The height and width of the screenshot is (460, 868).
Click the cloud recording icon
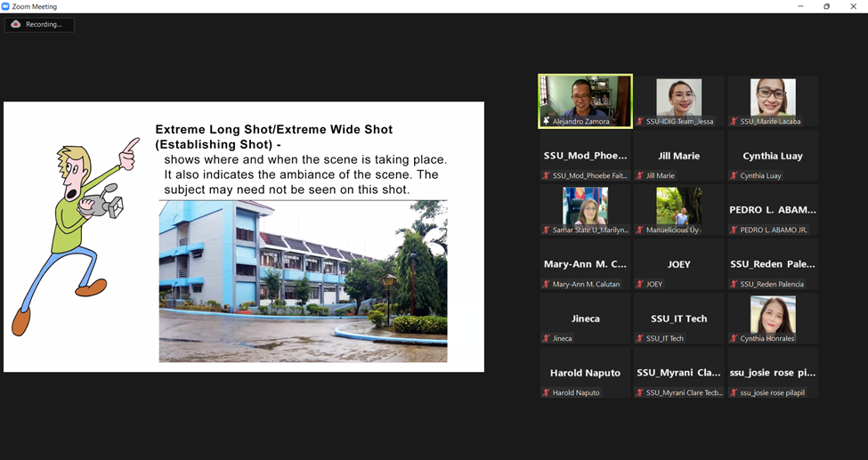(x=16, y=24)
